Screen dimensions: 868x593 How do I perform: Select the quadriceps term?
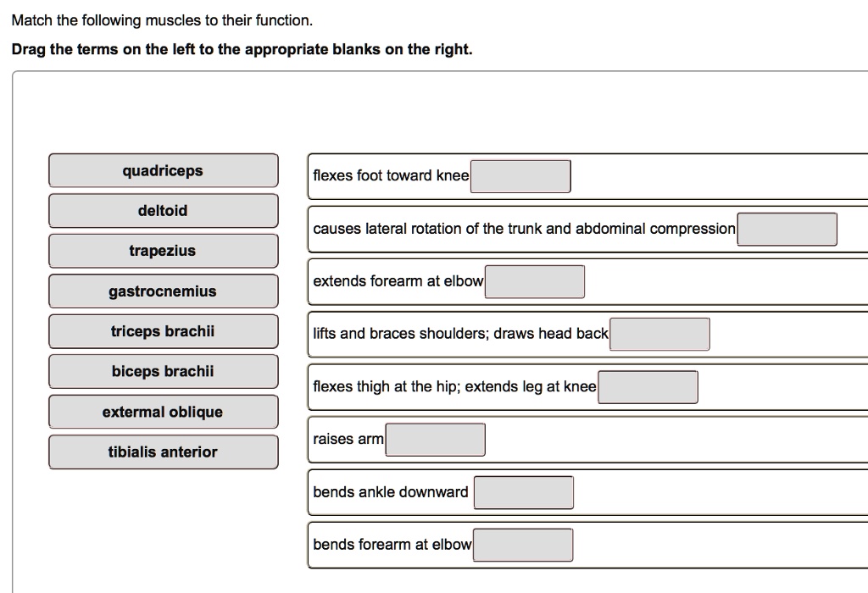(164, 170)
